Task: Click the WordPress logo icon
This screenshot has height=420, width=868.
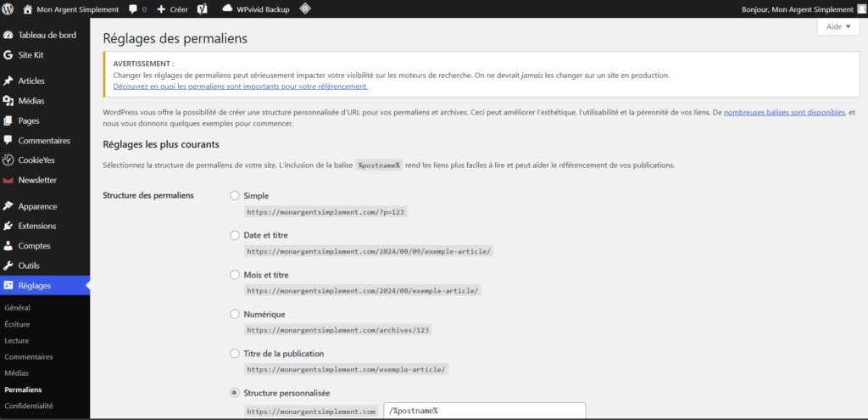Action: pos(8,9)
